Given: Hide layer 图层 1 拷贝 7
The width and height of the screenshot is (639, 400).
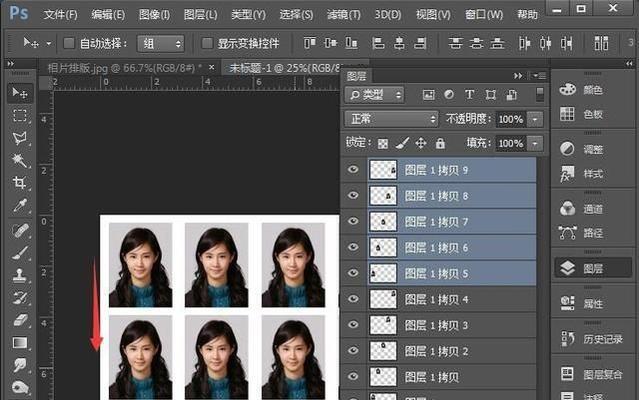Looking at the screenshot, I should [353, 221].
